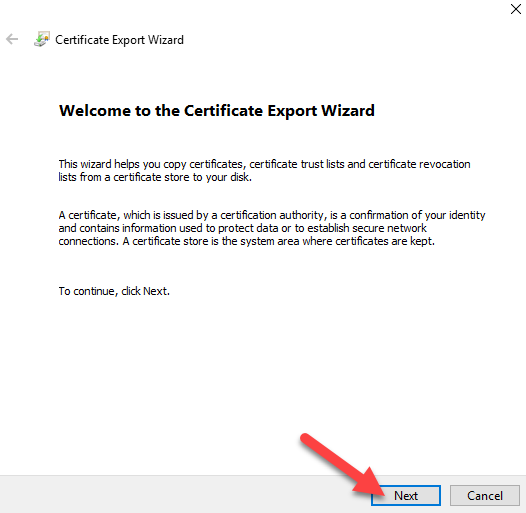
Task: Click the "Welcome to the Certificate Export Wizard" heading
Action: pos(217,111)
